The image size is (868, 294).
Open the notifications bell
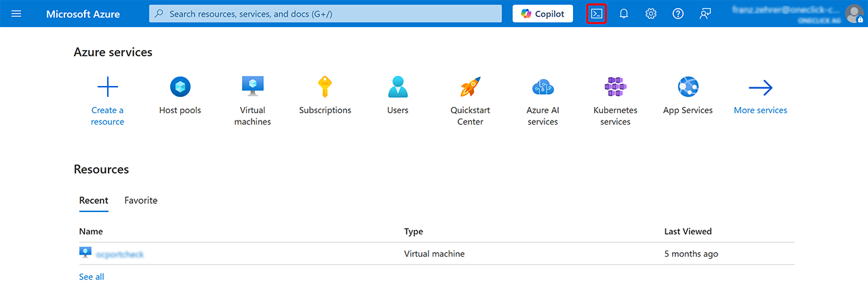[624, 14]
